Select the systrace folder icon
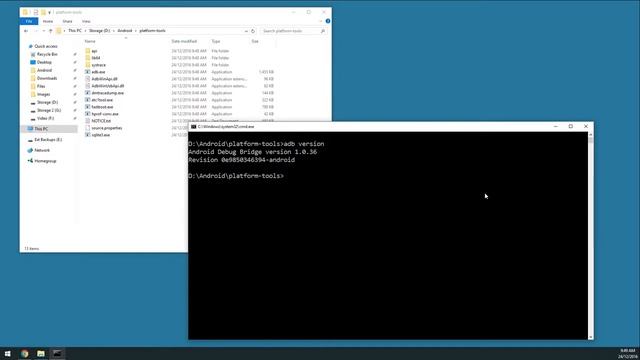Screen dimensions: 640x360 (x=87, y=65)
